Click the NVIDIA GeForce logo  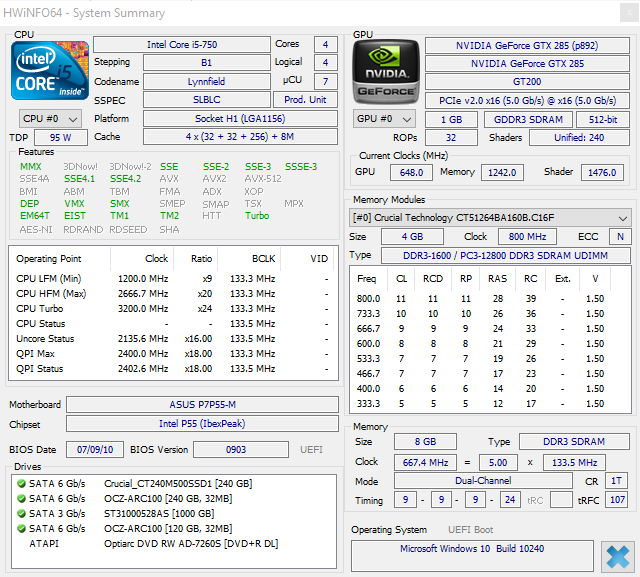pyautogui.click(x=386, y=71)
